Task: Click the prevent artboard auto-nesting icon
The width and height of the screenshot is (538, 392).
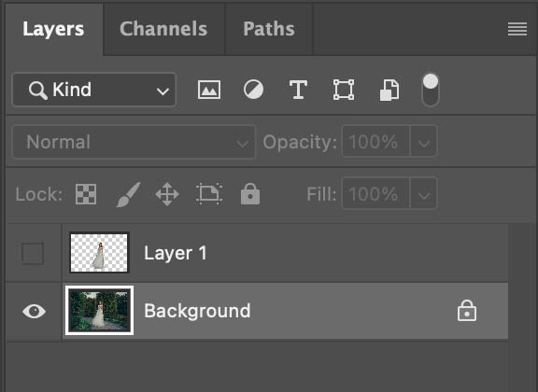Action: 209,194
